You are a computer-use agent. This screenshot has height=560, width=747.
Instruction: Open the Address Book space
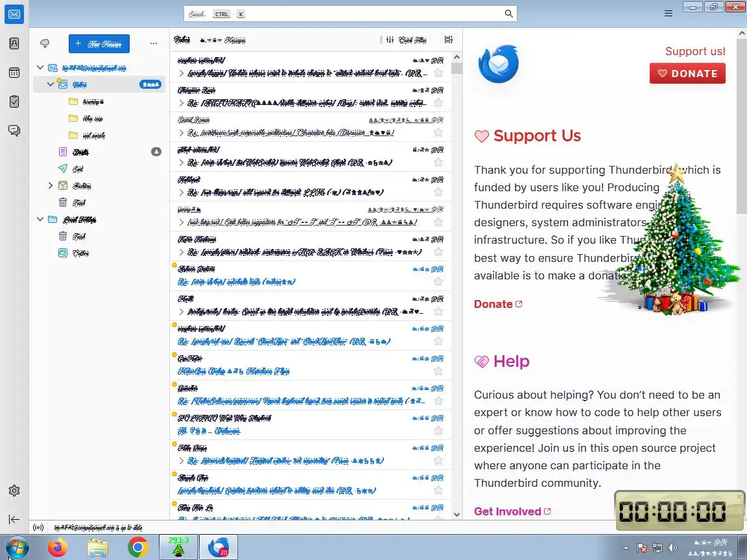[14, 44]
